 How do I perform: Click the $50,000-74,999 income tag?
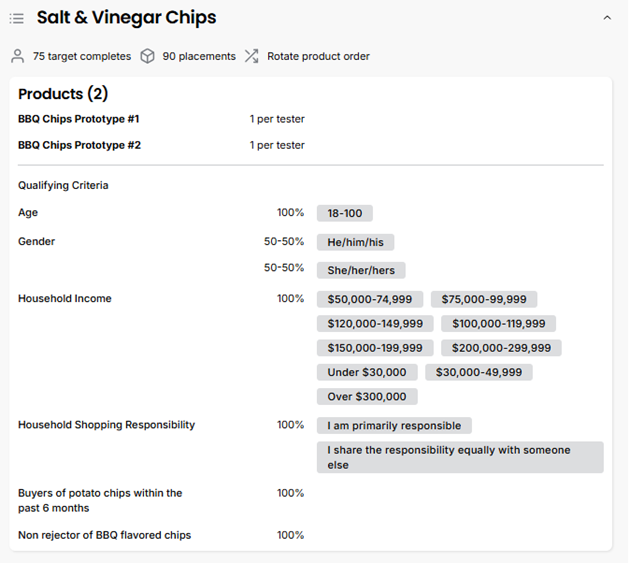point(370,299)
